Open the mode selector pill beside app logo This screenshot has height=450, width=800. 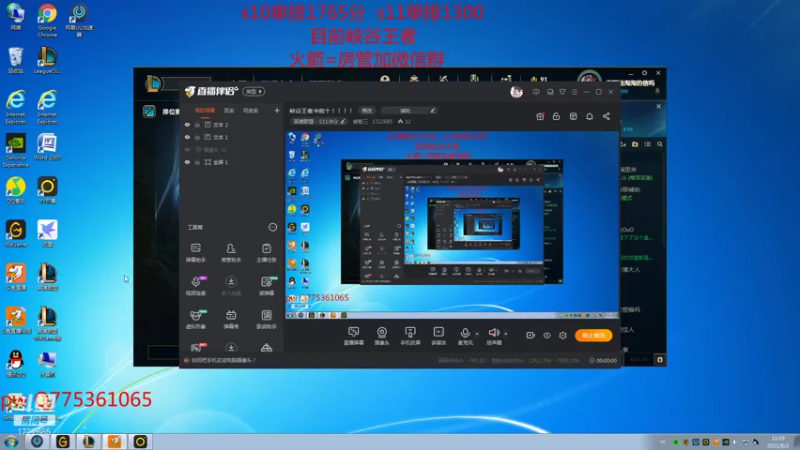[254, 92]
